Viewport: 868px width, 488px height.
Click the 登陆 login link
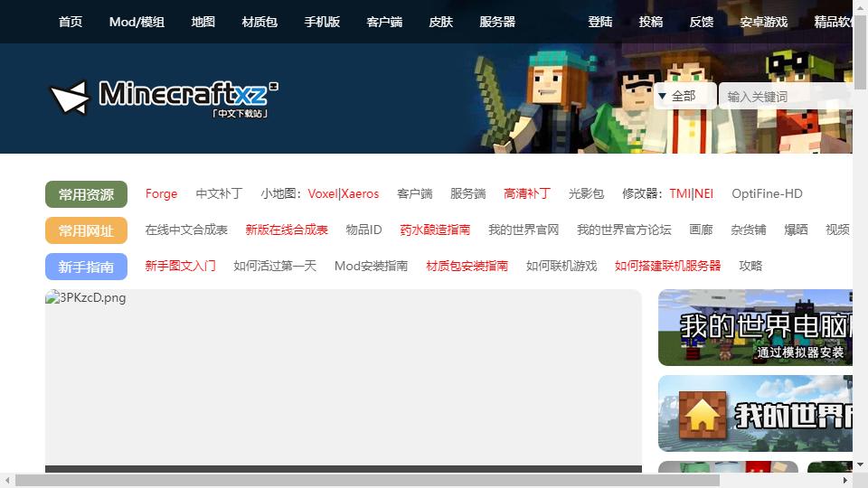pyautogui.click(x=600, y=22)
